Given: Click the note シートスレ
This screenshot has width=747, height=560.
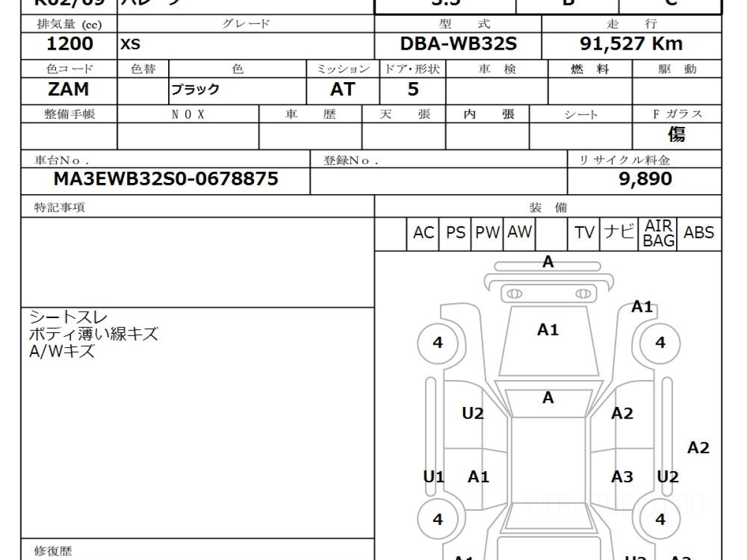Looking at the screenshot, I should click(68, 319).
